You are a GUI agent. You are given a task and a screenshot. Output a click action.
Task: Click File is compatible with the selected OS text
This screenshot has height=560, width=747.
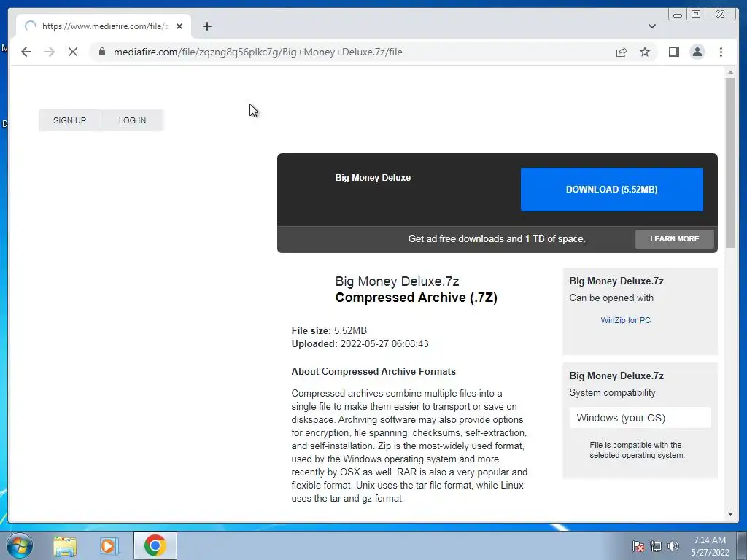coord(637,450)
